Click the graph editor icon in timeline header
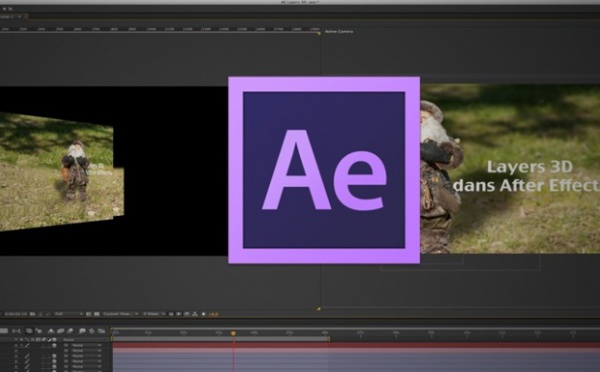This screenshot has width=600, height=372. click(x=101, y=331)
